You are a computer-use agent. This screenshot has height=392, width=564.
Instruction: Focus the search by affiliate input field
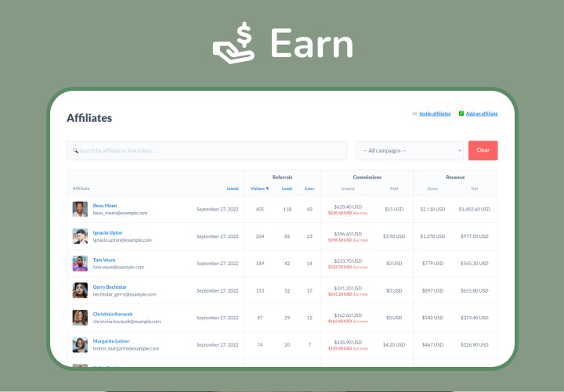point(210,150)
